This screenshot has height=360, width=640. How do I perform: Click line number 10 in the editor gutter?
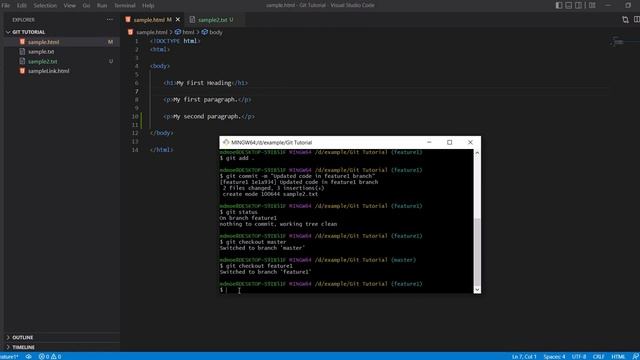[135, 116]
